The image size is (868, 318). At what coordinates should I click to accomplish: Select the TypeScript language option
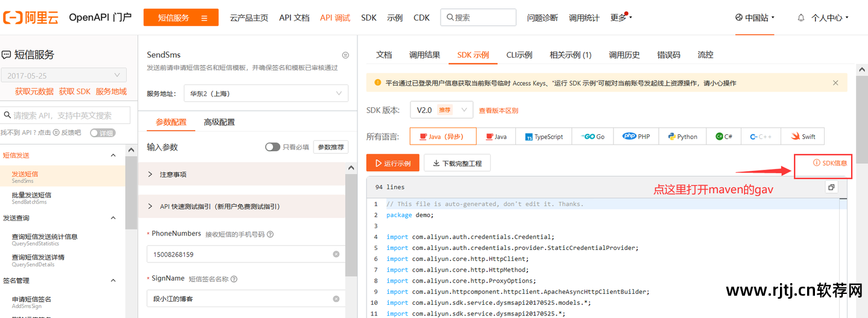click(x=544, y=137)
